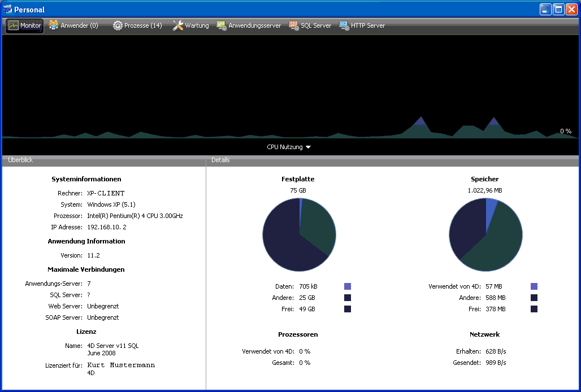Maximize the Personal window
This screenshot has width=581, height=392.
558,9
